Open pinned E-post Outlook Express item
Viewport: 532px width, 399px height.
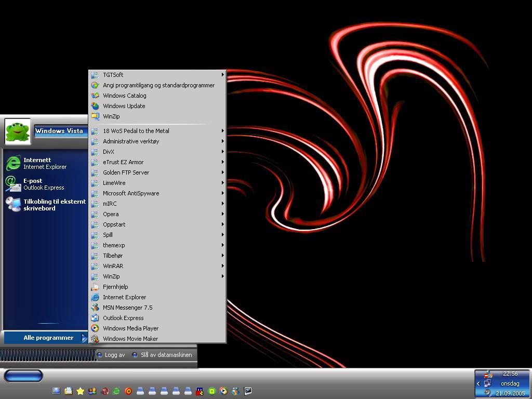[x=46, y=184]
